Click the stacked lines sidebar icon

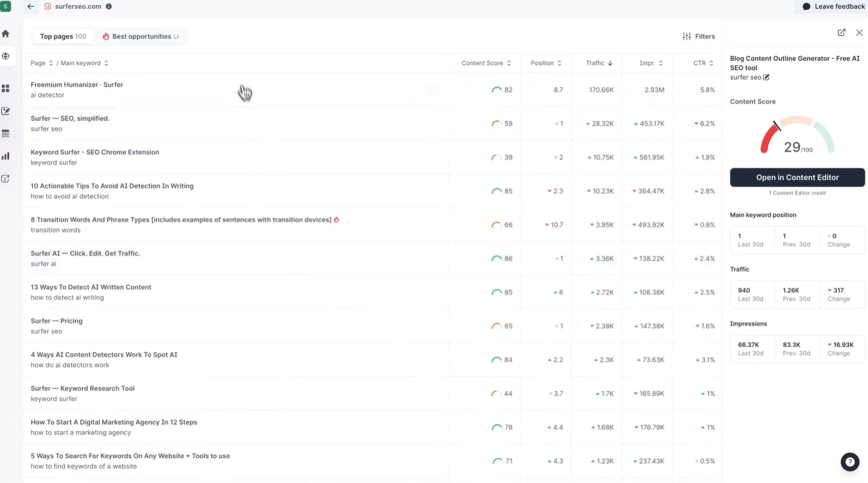[5, 134]
